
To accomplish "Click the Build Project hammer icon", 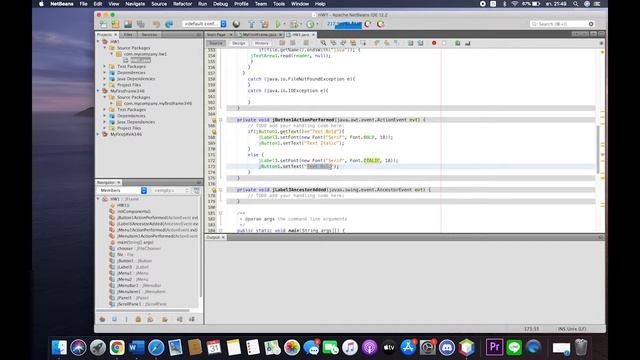I will pos(252,24).
